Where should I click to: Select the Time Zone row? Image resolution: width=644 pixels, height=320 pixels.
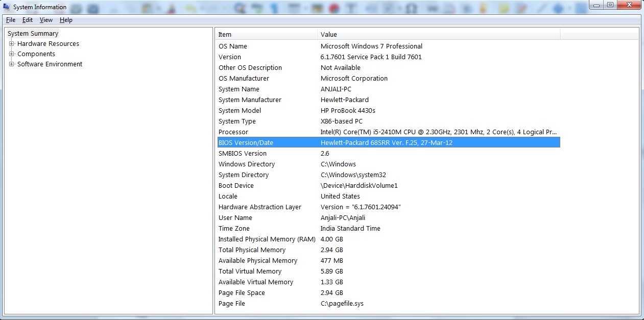point(234,229)
